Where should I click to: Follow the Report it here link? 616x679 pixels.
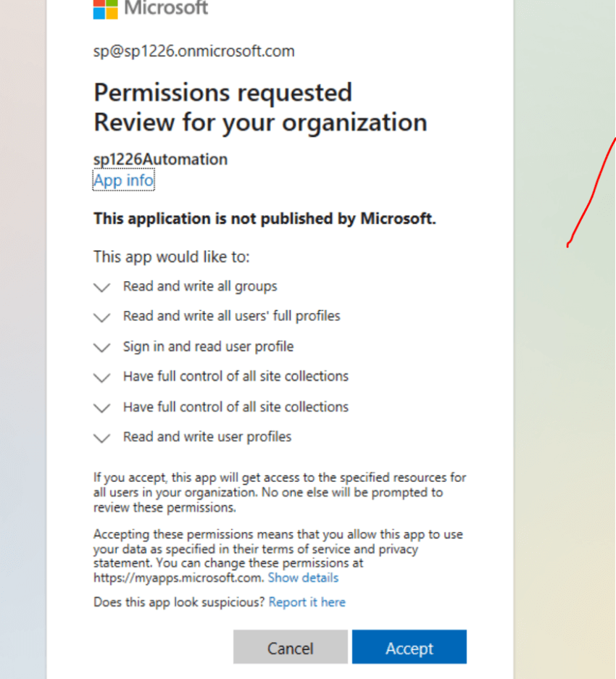coord(307,602)
